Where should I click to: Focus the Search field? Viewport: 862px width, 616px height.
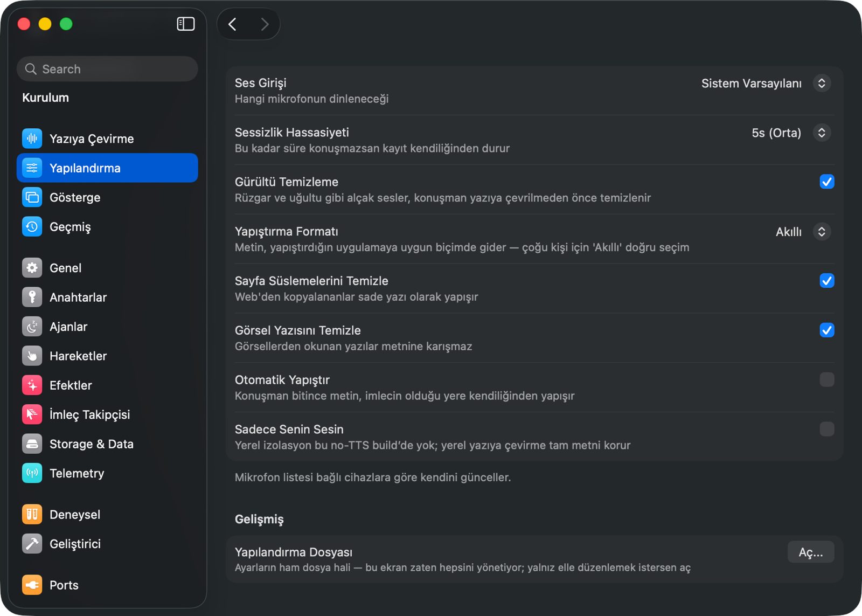(107, 69)
